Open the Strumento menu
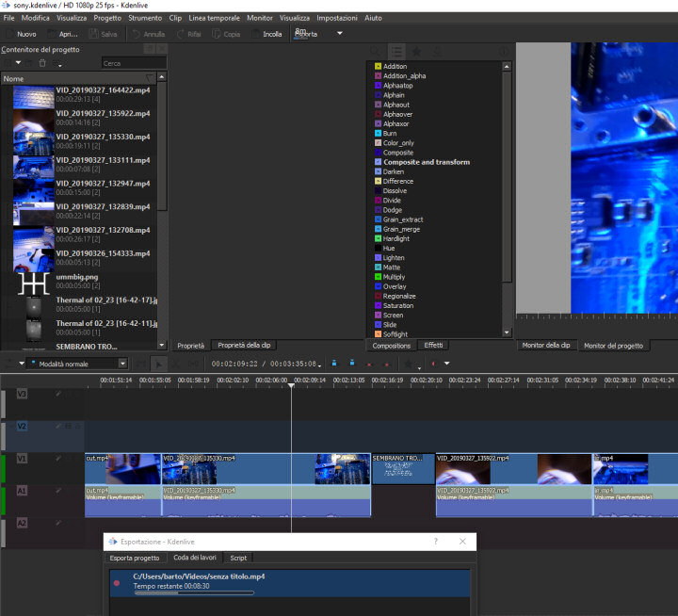 145,18
